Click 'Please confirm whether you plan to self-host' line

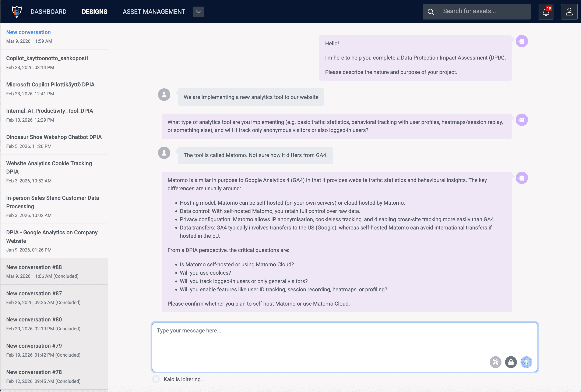(258, 304)
